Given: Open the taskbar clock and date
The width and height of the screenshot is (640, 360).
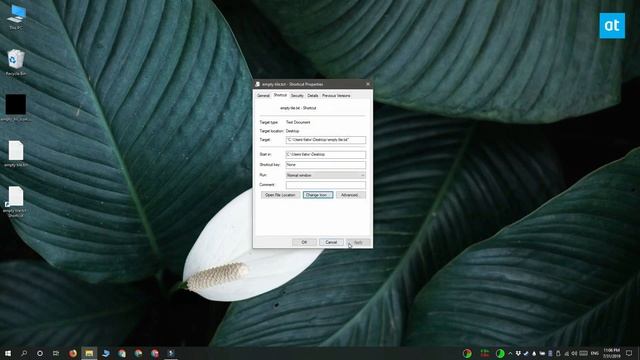Looking at the screenshot, I should point(611,353).
